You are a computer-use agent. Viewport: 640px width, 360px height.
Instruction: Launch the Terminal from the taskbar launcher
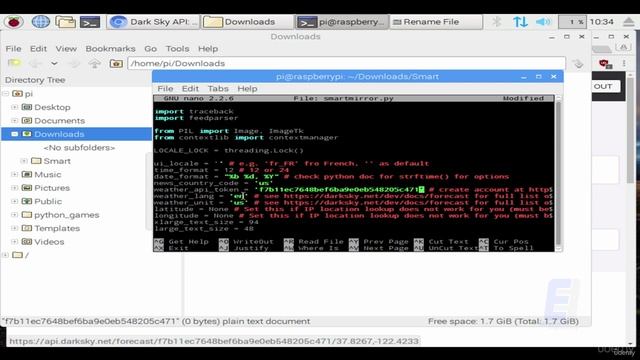(90, 22)
